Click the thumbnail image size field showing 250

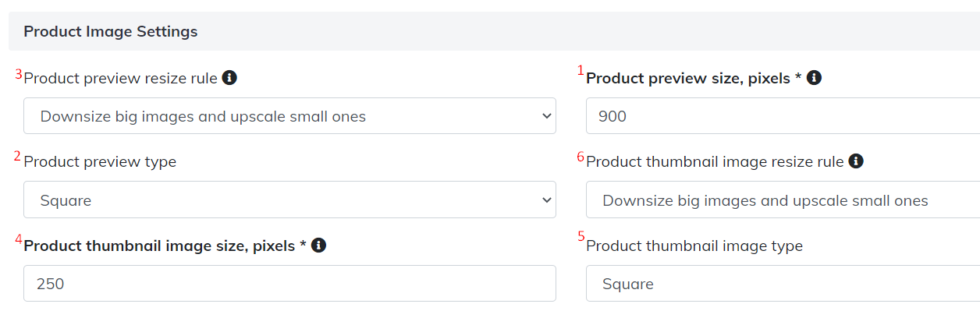tap(289, 284)
